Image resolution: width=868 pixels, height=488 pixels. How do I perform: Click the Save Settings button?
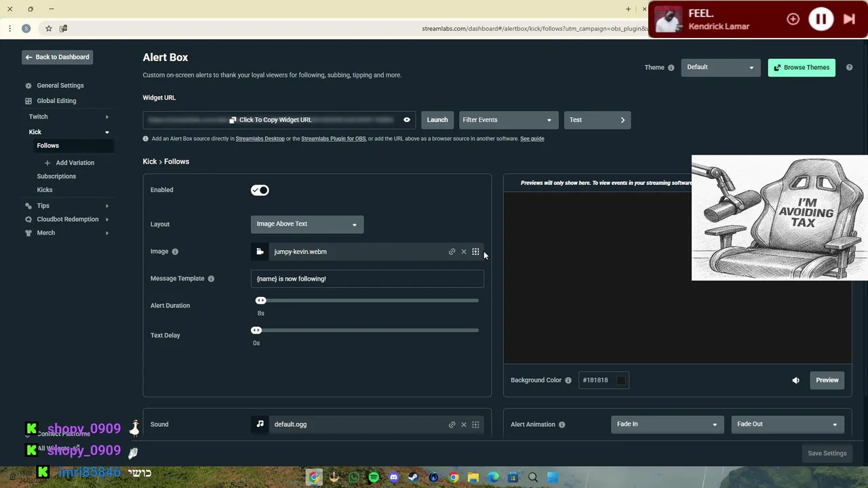(x=827, y=453)
